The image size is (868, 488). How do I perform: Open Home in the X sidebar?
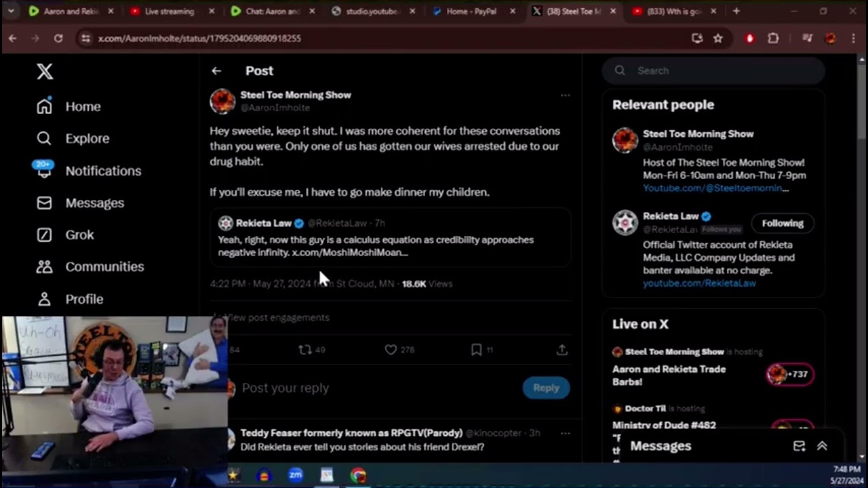tap(68, 106)
